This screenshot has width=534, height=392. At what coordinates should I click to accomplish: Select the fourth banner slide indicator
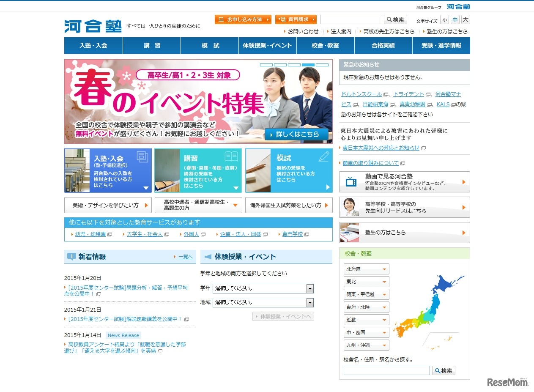coord(308,65)
